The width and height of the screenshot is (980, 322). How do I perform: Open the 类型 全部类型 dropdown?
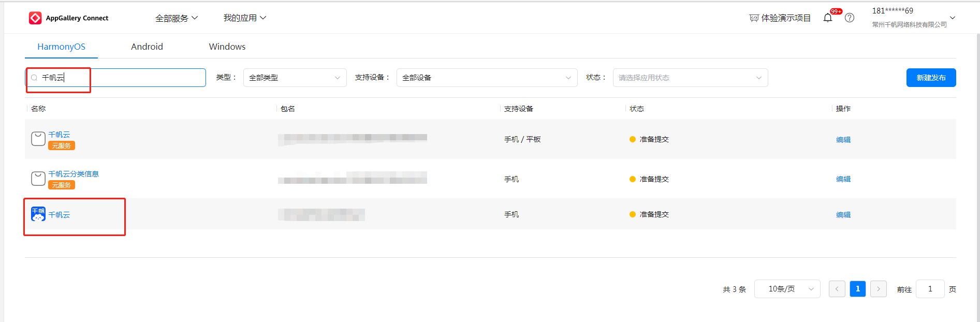point(295,78)
